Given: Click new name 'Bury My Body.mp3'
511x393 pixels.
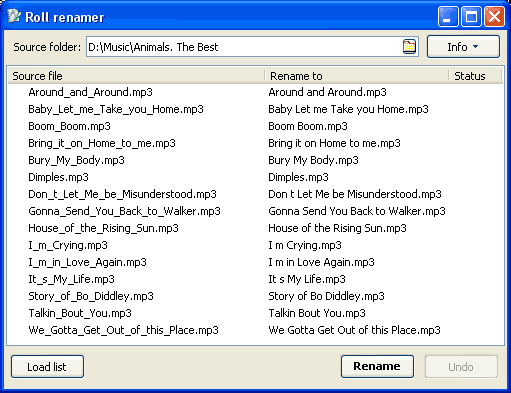Looking at the screenshot, I should tap(313, 160).
